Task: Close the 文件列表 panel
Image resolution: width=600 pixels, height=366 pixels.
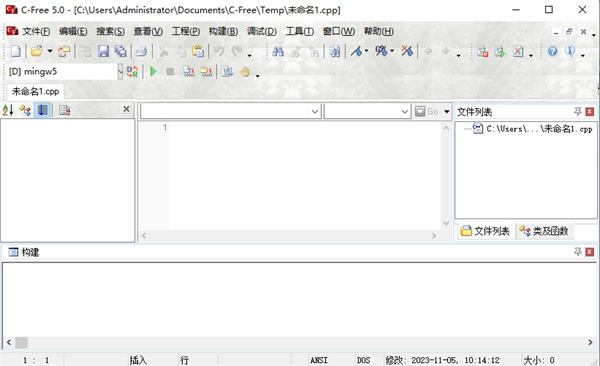Action: pyautogui.click(x=590, y=111)
